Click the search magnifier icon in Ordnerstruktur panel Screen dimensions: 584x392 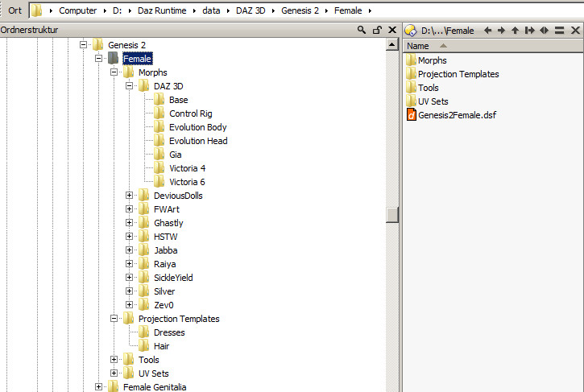point(362,30)
